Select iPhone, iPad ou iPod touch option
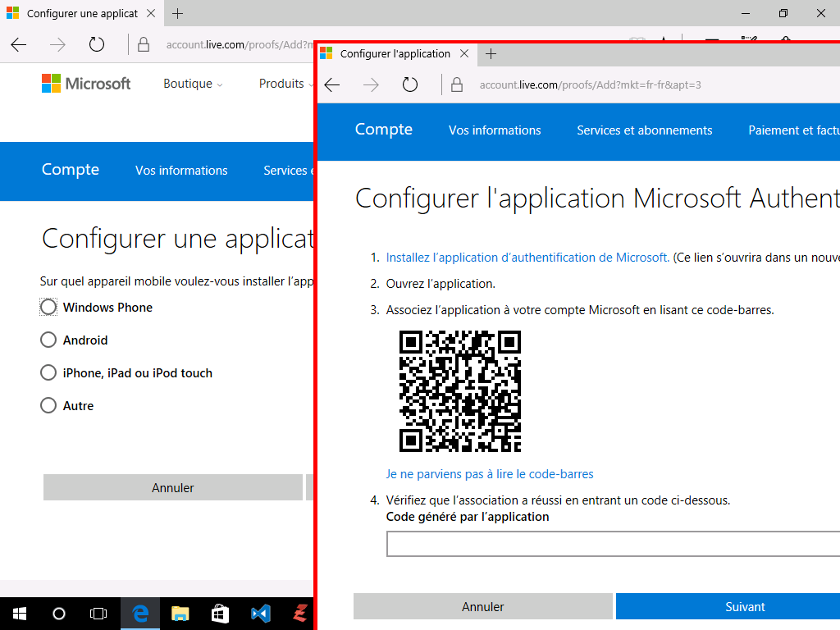The height and width of the screenshot is (630, 840). (x=48, y=372)
